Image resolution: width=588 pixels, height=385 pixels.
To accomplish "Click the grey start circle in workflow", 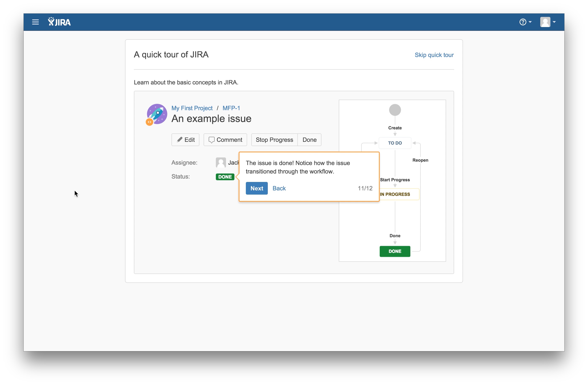I will (x=395, y=110).
